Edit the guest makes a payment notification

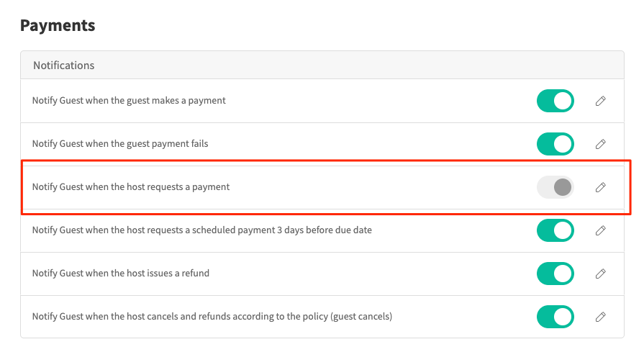click(x=600, y=101)
